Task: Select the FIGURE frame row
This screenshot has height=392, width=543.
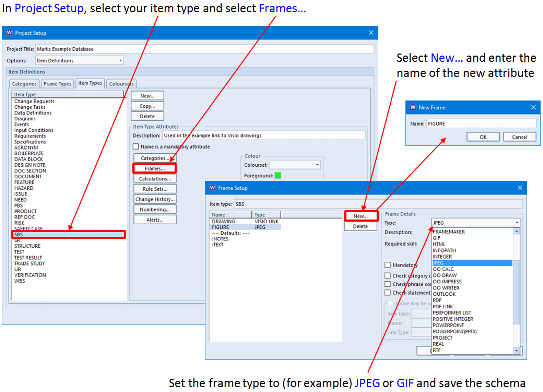Action: tap(245, 227)
